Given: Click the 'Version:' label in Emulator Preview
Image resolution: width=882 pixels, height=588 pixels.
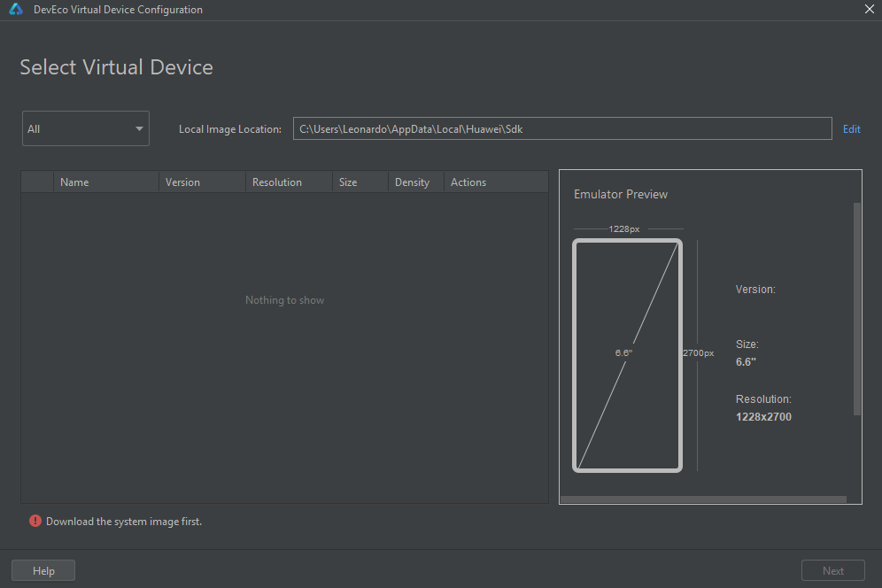Looking at the screenshot, I should tap(755, 290).
